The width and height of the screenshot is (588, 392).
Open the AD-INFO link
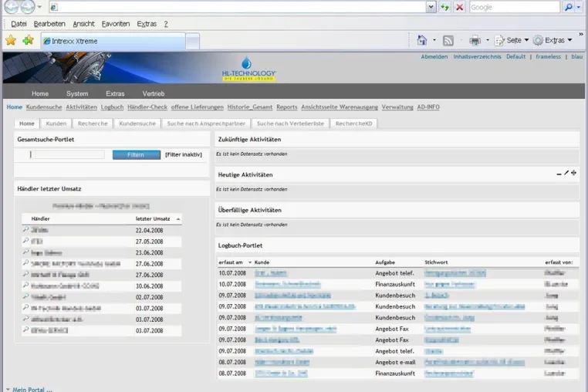coord(428,107)
